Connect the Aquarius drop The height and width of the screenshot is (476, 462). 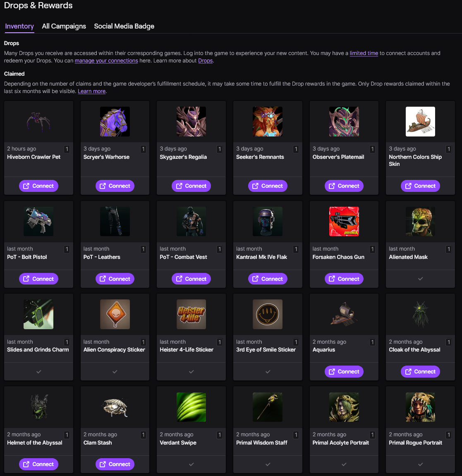(344, 371)
